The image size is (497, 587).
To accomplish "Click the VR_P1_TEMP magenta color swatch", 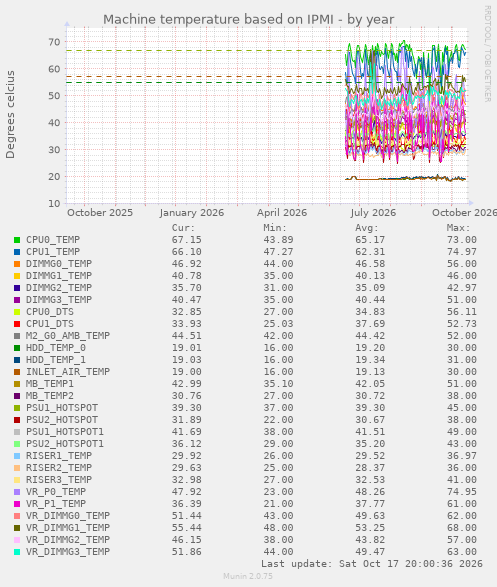I will (17, 504).
